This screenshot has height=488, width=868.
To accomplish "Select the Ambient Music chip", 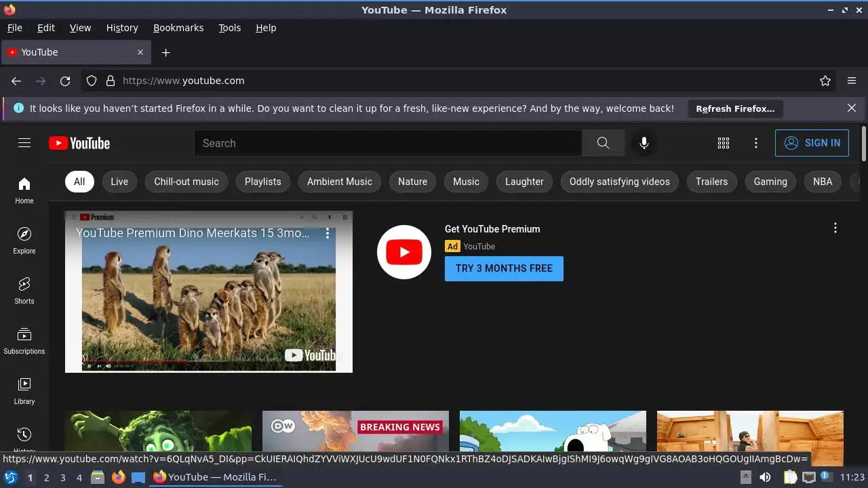I will (x=340, y=182).
